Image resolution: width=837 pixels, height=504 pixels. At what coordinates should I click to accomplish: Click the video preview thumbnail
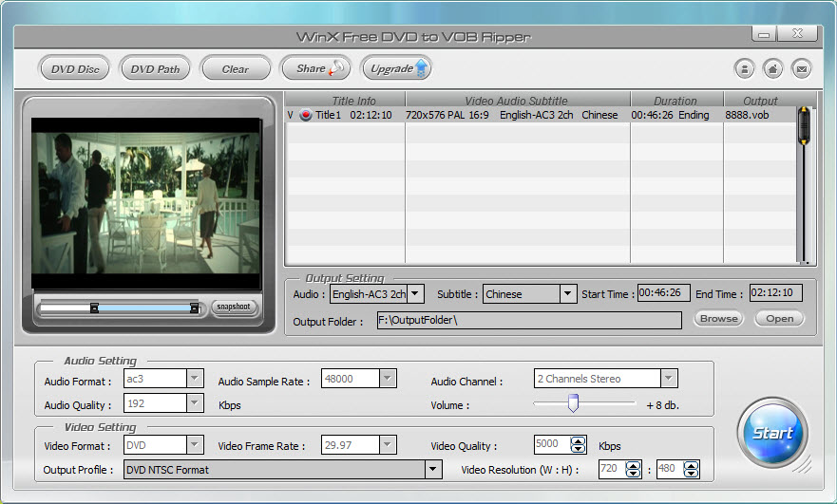pos(146,203)
